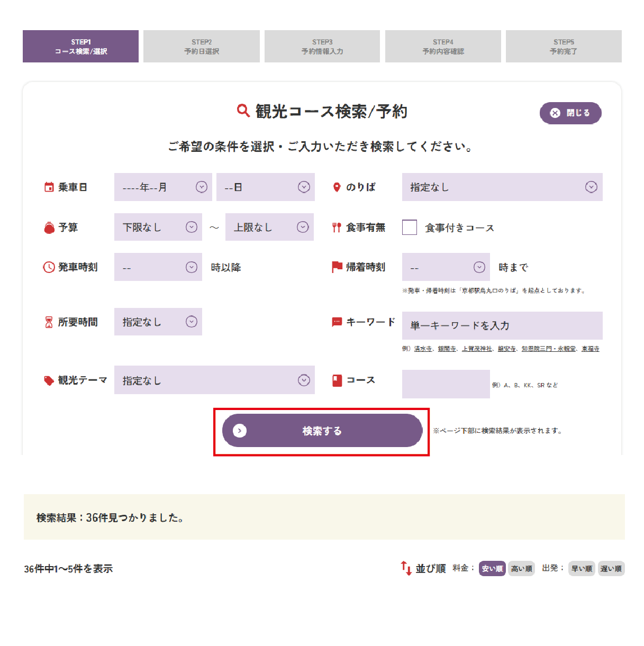This screenshot has width=644, height=646.
Task: Select the STEP2 予約日選択 tab
Action: tap(201, 47)
